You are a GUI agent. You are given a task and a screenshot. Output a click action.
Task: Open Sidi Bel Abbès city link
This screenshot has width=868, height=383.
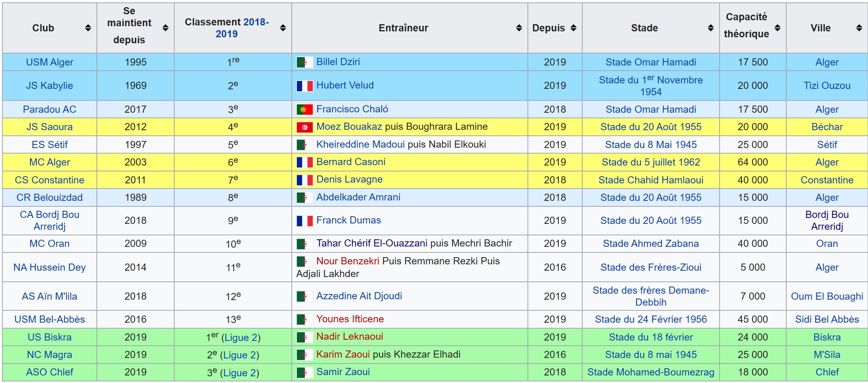827,319
